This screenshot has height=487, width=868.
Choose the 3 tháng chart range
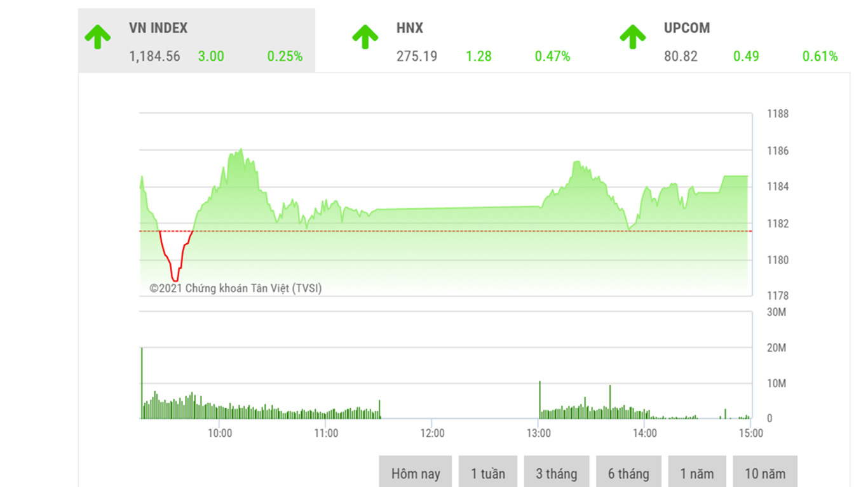[x=557, y=472]
